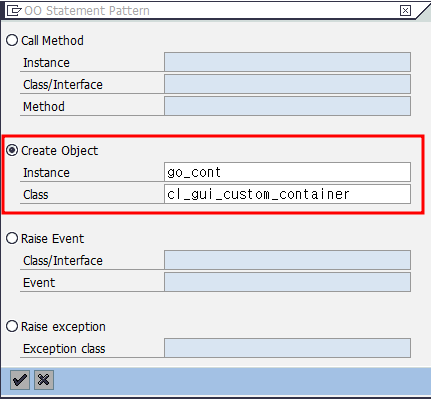Click the Exception class label
The width and height of the screenshot is (431, 399).
(x=64, y=349)
